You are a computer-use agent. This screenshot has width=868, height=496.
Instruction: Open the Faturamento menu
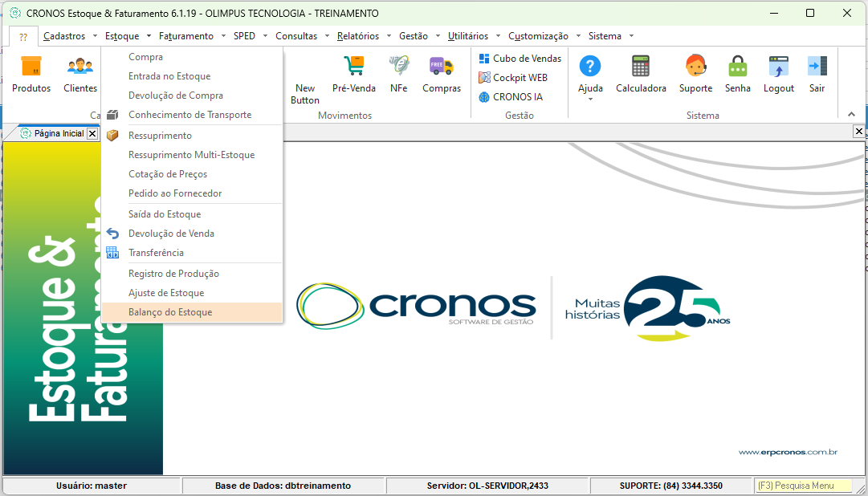[x=186, y=36]
